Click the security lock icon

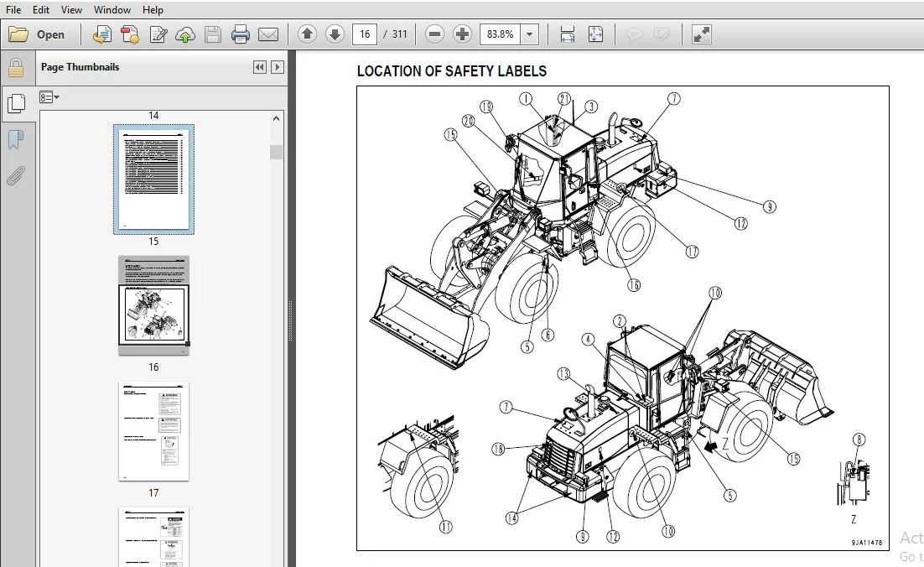[x=16, y=68]
